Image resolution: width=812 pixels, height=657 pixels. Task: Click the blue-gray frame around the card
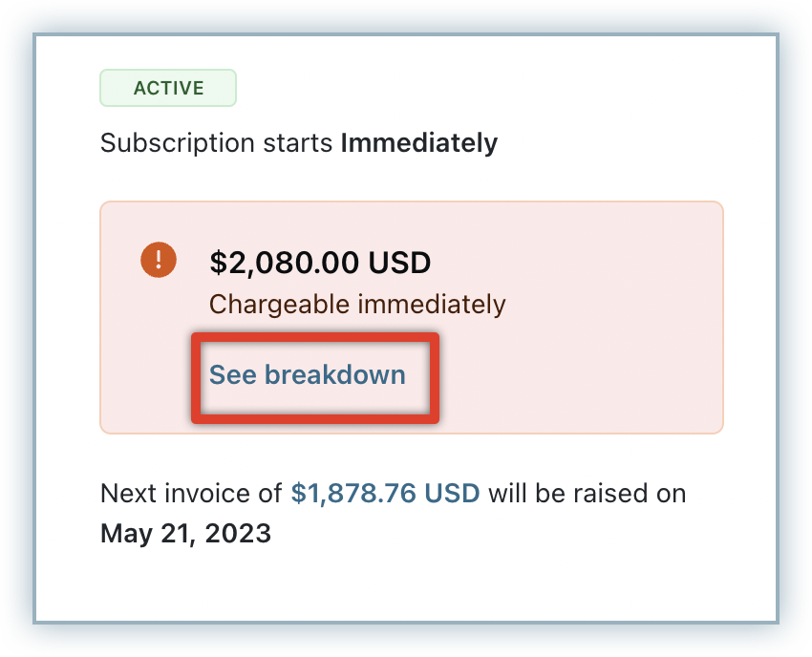click(17, 325)
